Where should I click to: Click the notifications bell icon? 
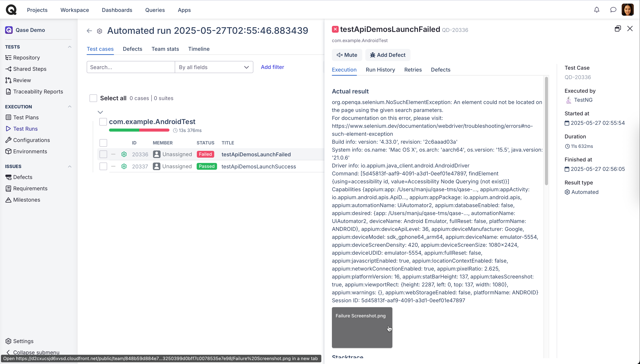[x=597, y=10]
